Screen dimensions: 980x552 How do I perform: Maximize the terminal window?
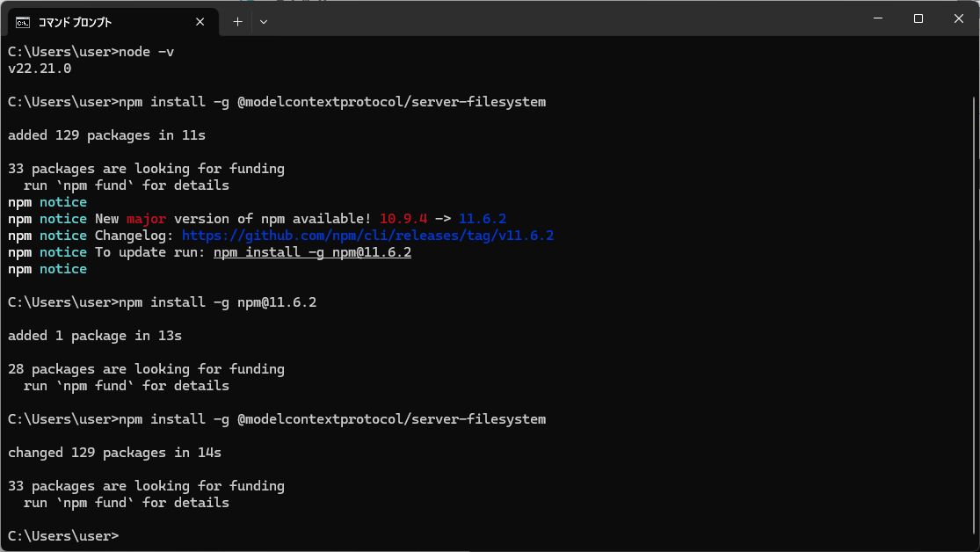[x=918, y=18]
